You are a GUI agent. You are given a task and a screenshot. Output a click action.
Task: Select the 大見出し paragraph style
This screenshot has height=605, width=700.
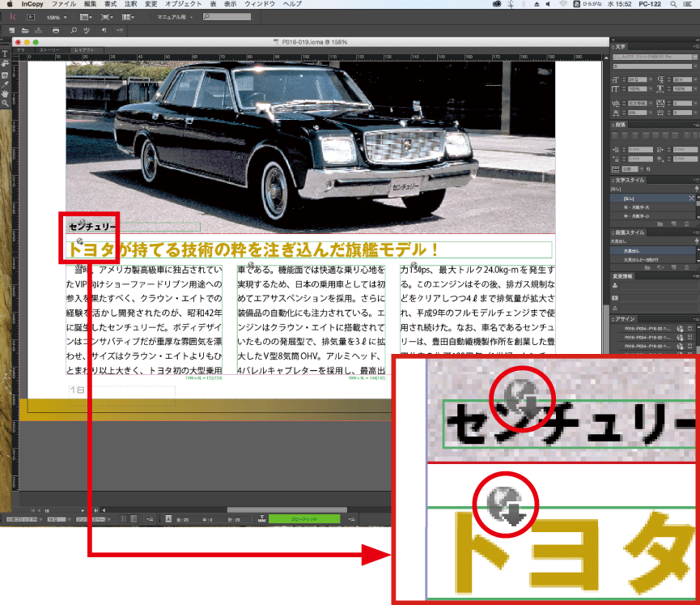[x=651, y=251]
